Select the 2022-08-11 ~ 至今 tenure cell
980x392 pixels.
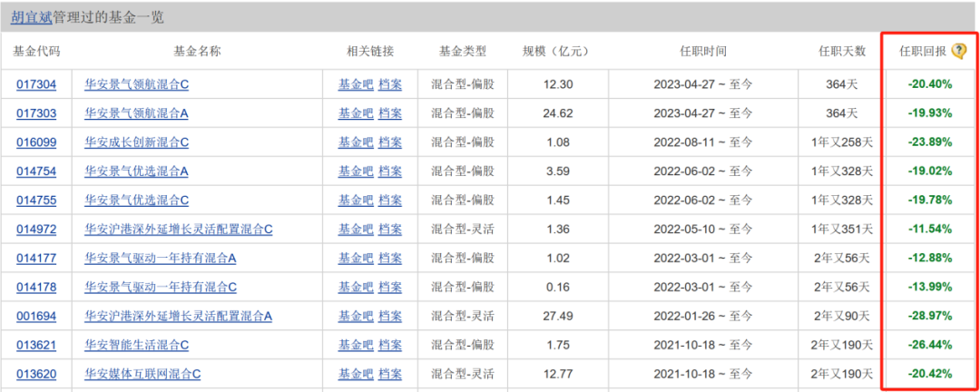click(x=702, y=142)
